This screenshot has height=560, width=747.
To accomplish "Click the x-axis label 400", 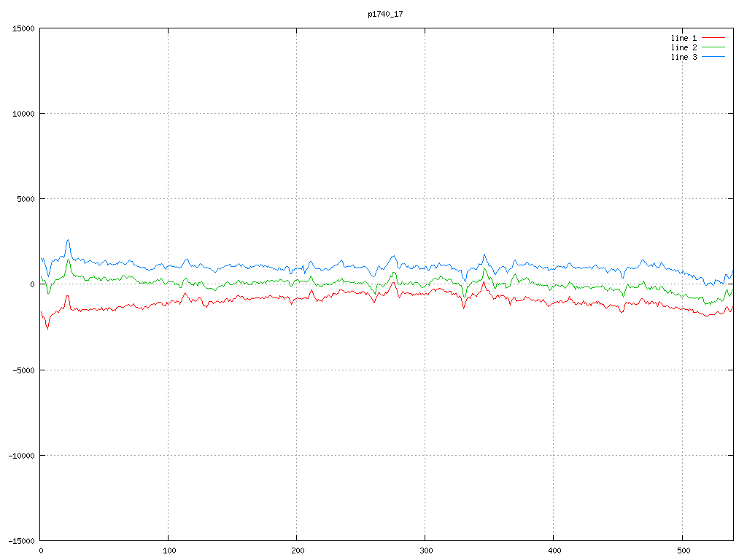I will pyautogui.click(x=554, y=551).
